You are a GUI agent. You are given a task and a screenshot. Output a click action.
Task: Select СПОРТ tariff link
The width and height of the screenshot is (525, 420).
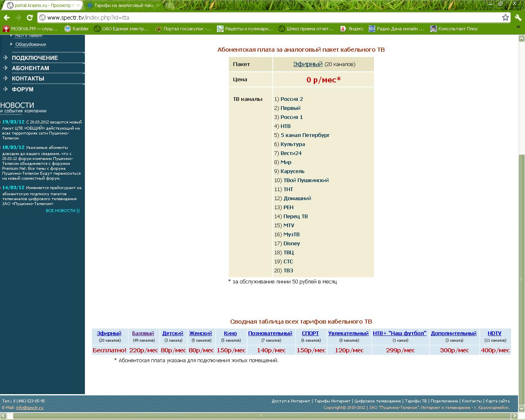pos(310,333)
